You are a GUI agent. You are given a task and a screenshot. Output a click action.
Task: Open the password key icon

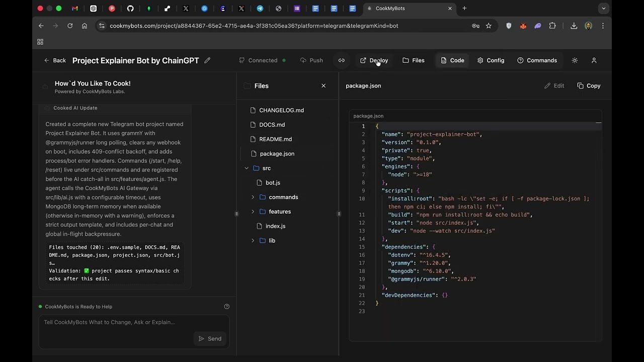click(x=475, y=26)
